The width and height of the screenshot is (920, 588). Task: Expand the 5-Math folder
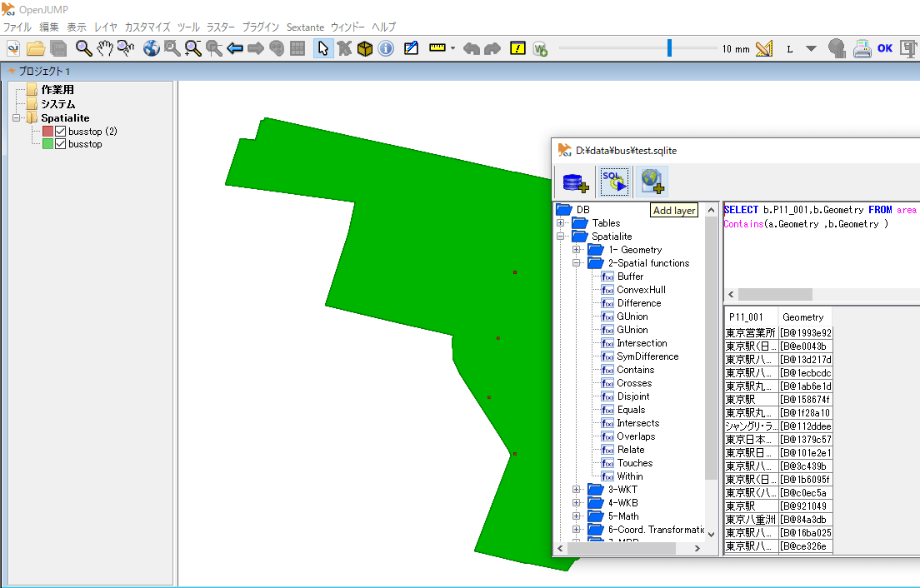click(576, 516)
